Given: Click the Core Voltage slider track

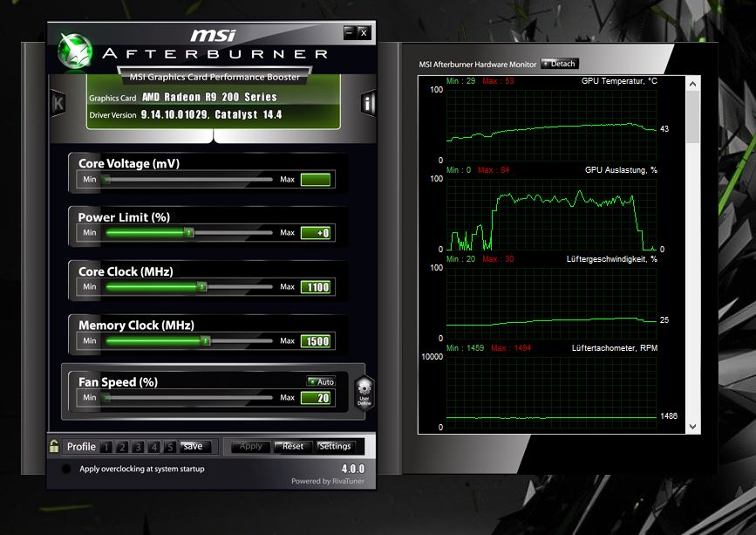Looking at the screenshot, I should [x=188, y=180].
